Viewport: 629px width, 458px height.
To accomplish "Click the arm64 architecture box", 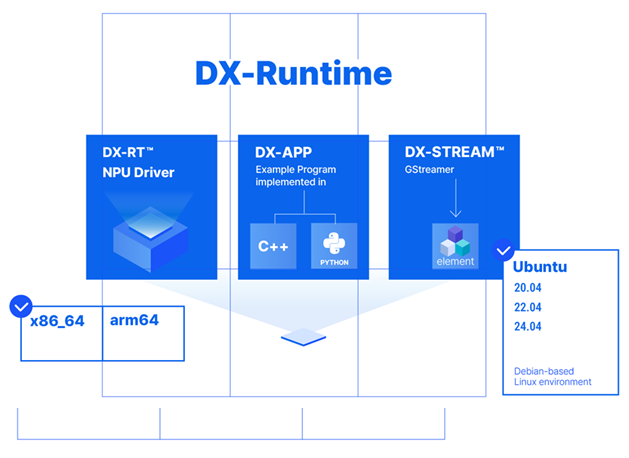I will pos(144,334).
